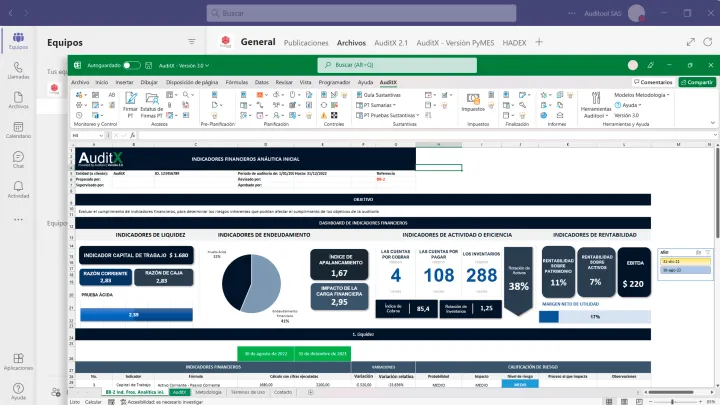Toggle the Autoguardado switch
Viewport: 720px width, 405px height.
click(131, 65)
